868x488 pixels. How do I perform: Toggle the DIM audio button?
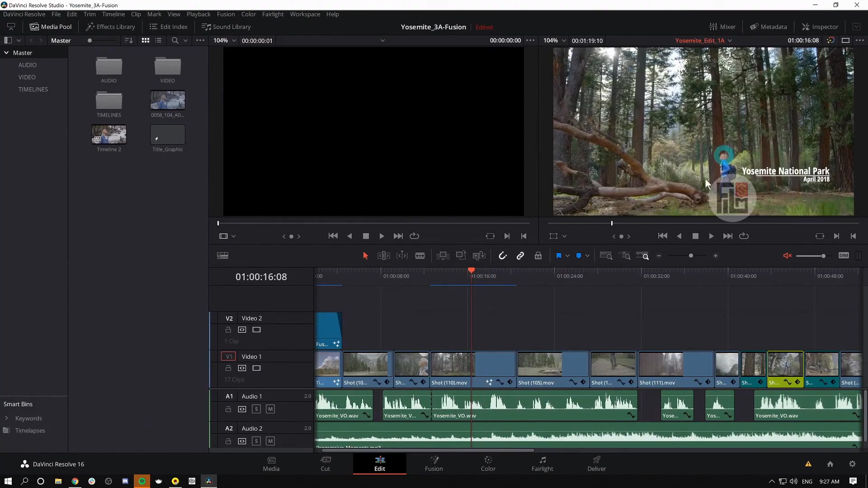point(844,255)
